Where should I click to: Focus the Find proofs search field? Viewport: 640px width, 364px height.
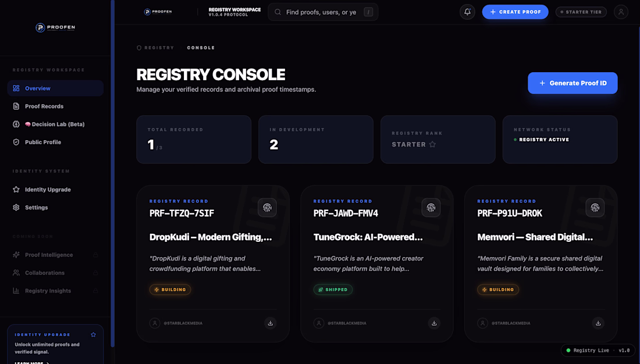(x=323, y=12)
